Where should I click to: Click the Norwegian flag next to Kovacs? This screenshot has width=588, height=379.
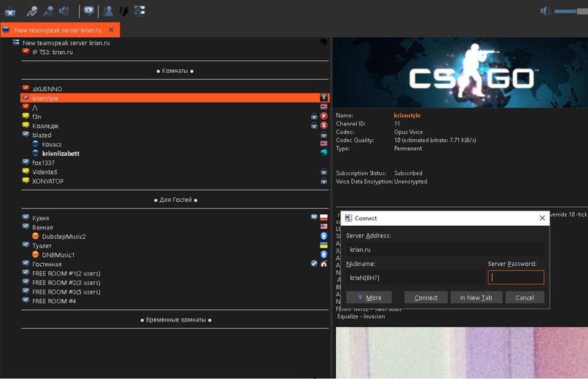324,144
